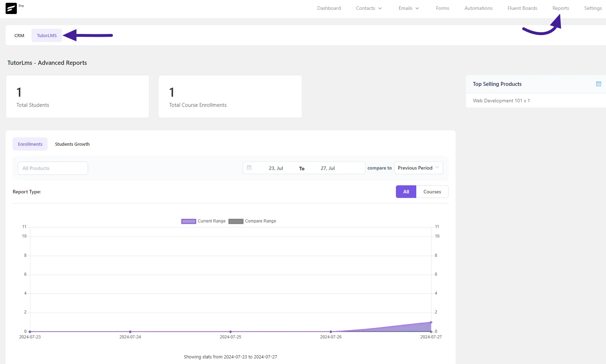Click the chart data point for 2024-07-27
The width and height of the screenshot is (606, 364).
tap(431, 322)
